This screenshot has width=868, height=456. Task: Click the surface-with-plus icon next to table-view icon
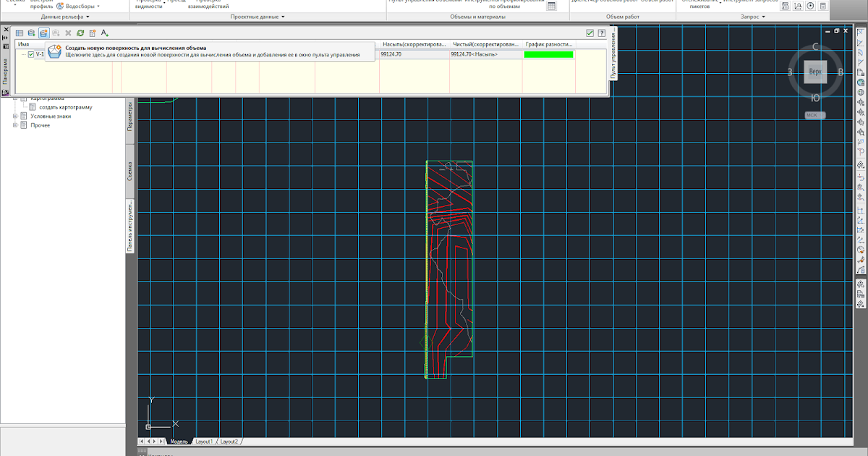pos(32,33)
